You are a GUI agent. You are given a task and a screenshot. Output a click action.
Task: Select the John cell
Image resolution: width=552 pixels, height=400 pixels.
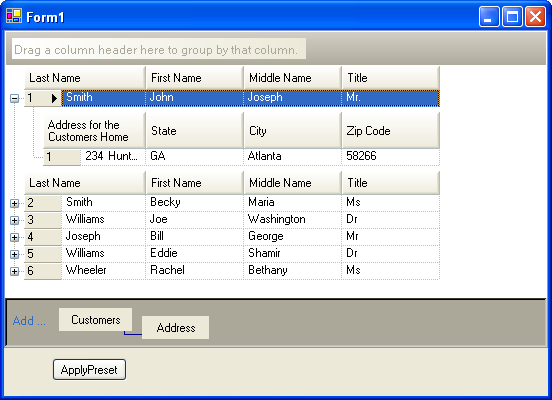coord(195,98)
